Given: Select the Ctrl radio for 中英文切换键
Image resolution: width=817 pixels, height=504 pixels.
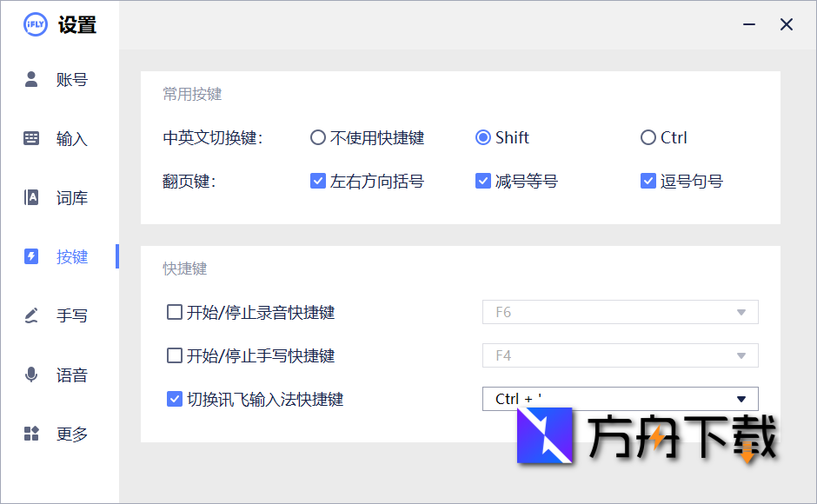Looking at the screenshot, I should click(x=648, y=137).
